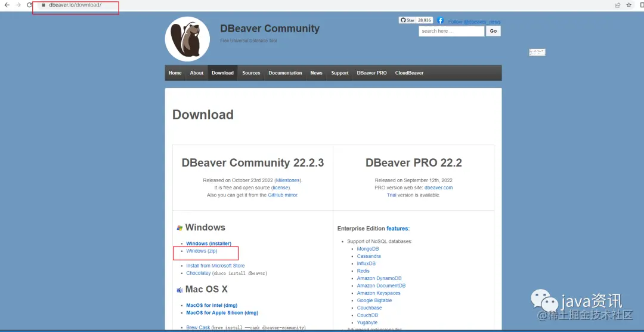The height and width of the screenshot is (332, 644).
Task: Click the InfluxDB link
Action: coord(366,263)
